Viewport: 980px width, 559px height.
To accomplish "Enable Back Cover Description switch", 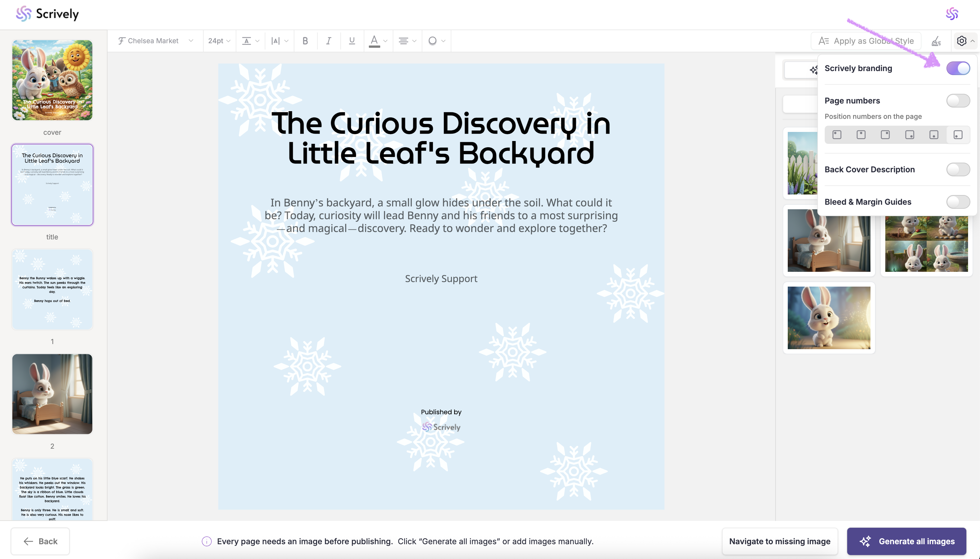I will pos(958,169).
